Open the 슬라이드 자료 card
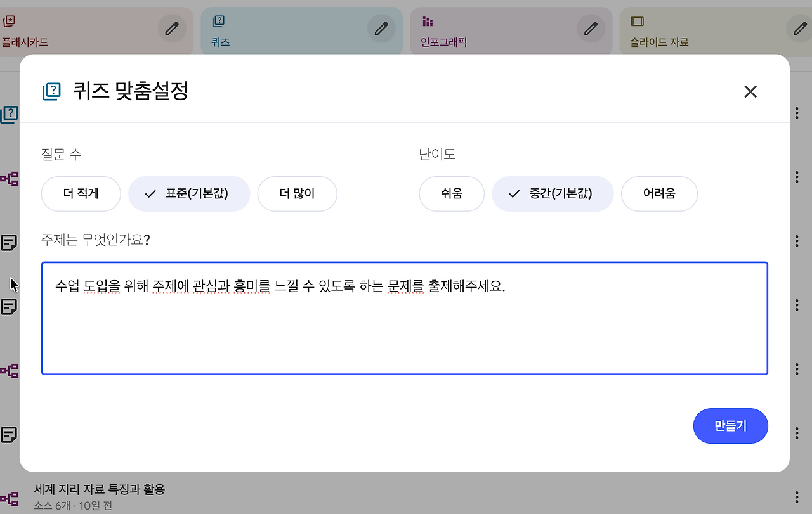Viewport: 812px width, 514px height. (716, 30)
